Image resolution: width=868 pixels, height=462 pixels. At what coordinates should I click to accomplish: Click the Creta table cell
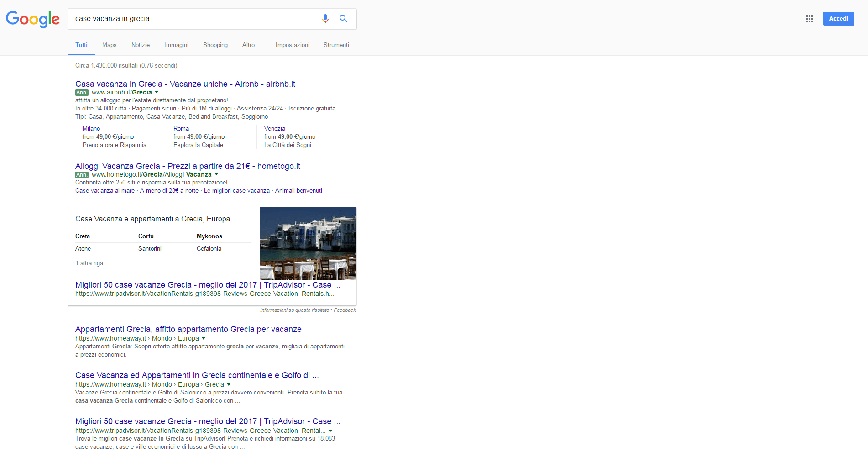pyautogui.click(x=83, y=236)
